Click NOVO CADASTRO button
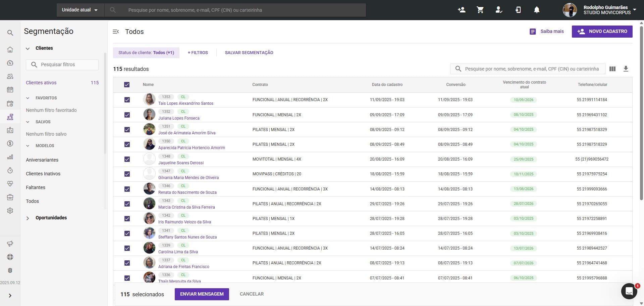Image resolution: width=644 pixels, height=306 pixels. (x=602, y=32)
